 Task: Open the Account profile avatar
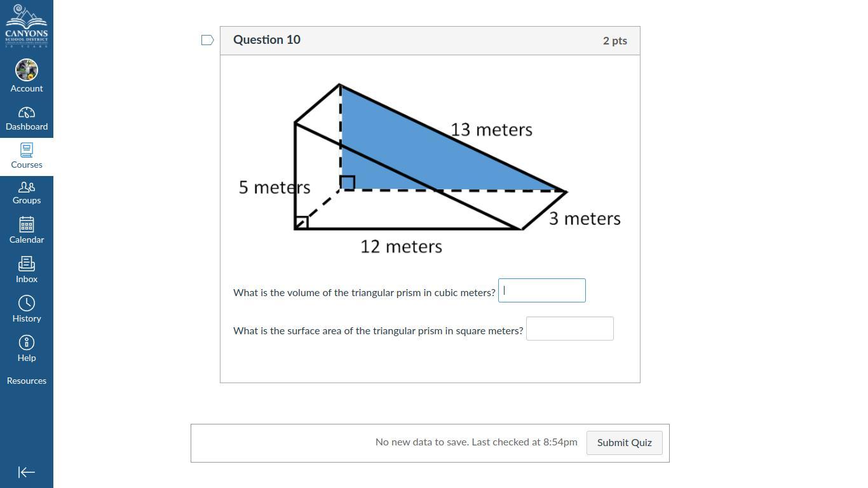(27, 70)
